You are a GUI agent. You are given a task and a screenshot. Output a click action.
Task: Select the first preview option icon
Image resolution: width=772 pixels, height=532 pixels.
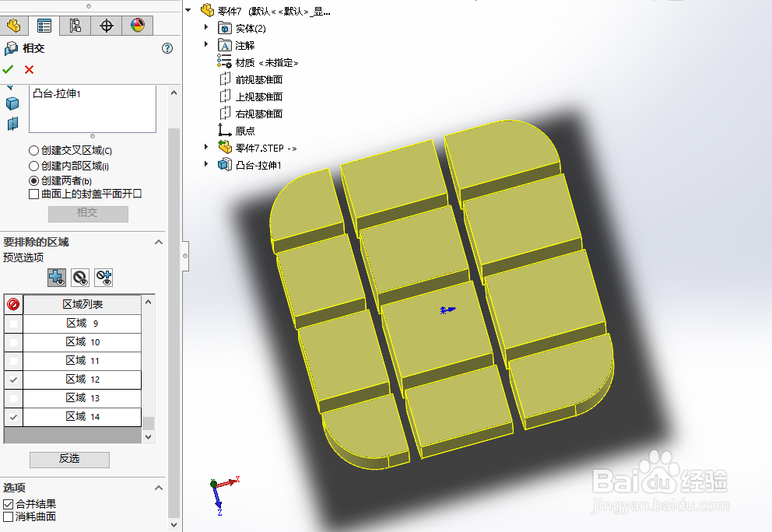pyautogui.click(x=56, y=278)
